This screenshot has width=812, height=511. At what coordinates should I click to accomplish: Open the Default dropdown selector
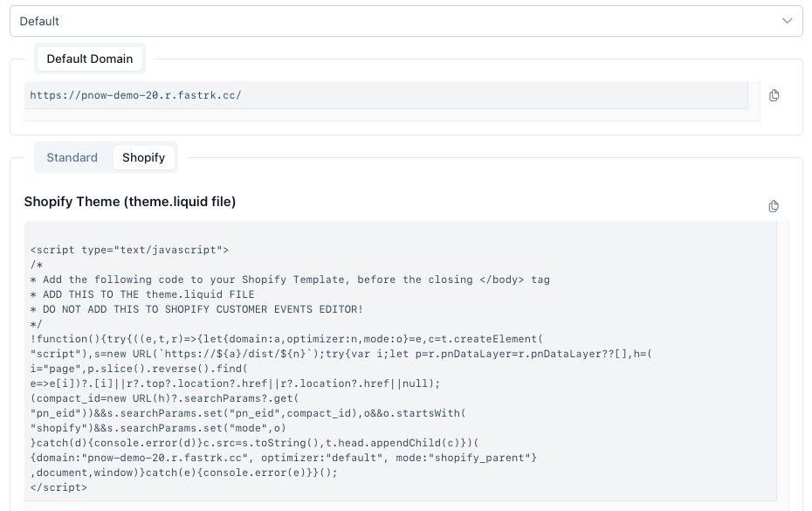[406, 21]
